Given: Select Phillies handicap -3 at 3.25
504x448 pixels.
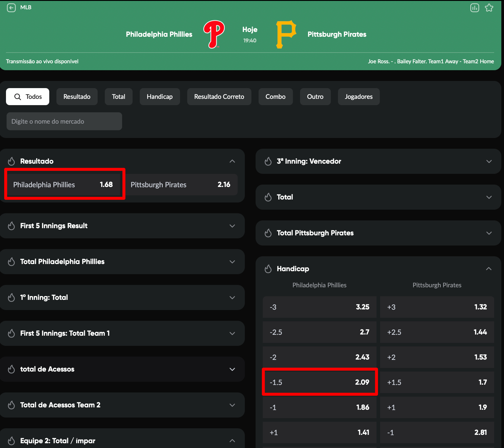Looking at the screenshot, I should [319, 307].
